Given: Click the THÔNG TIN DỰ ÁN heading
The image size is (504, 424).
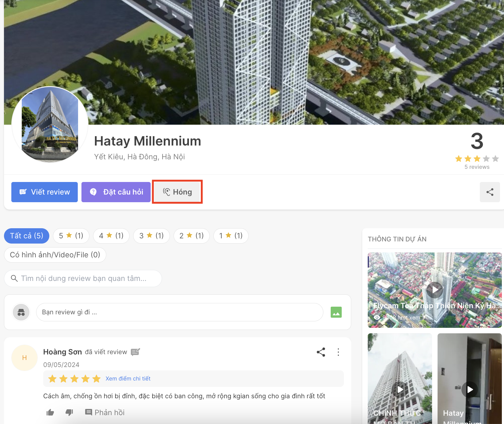Looking at the screenshot, I should click(x=397, y=239).
